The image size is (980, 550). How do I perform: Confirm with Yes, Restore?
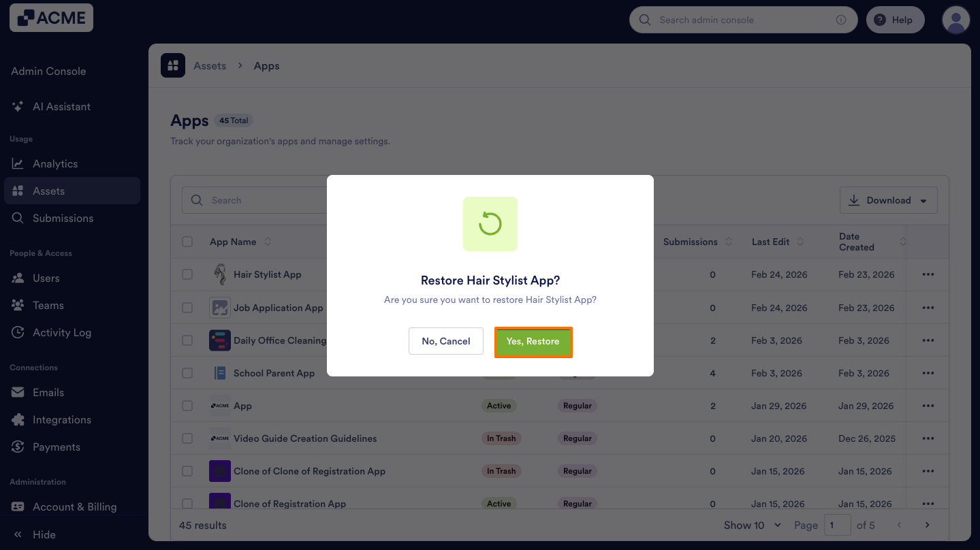click(533, 341)
